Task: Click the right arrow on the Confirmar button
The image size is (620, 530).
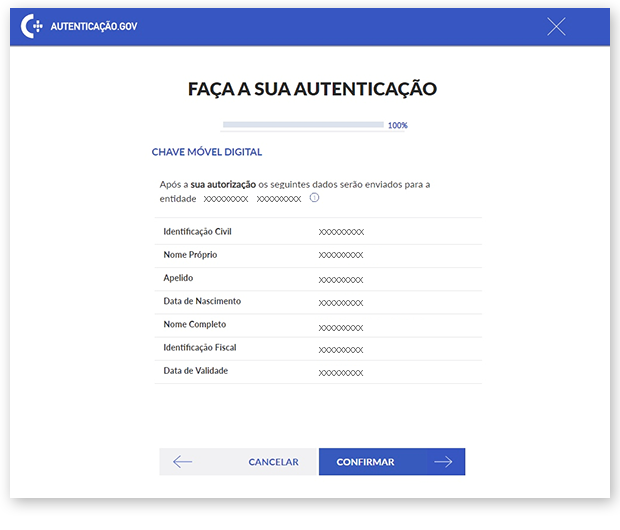Action: 443,462
